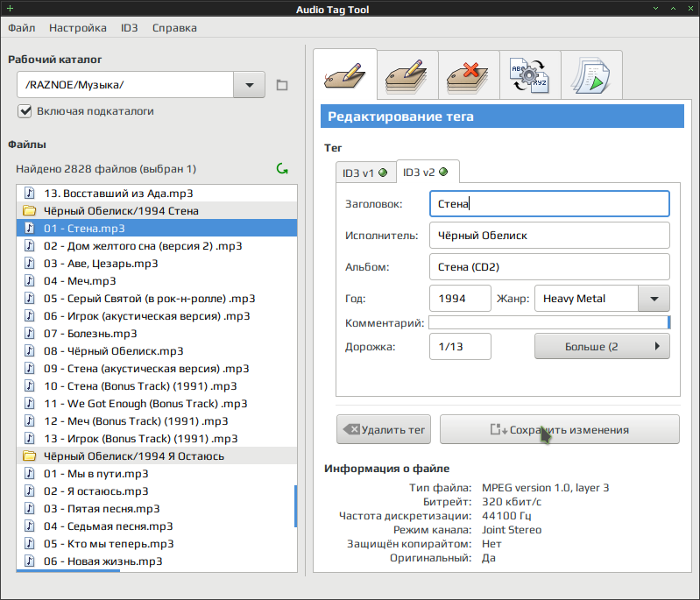Screen dimensions: 700x600
Task: Select file 08 - Чёрный Обелиск.mp3
Action: pos(157,351)
